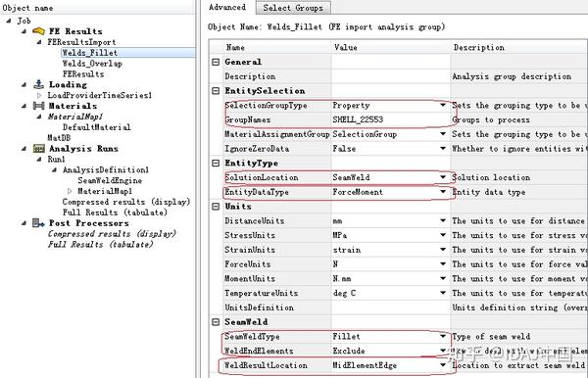Switch to the Select Groups tab
The height and width of the screenshot is (378, 588).
tap(293, 8)
